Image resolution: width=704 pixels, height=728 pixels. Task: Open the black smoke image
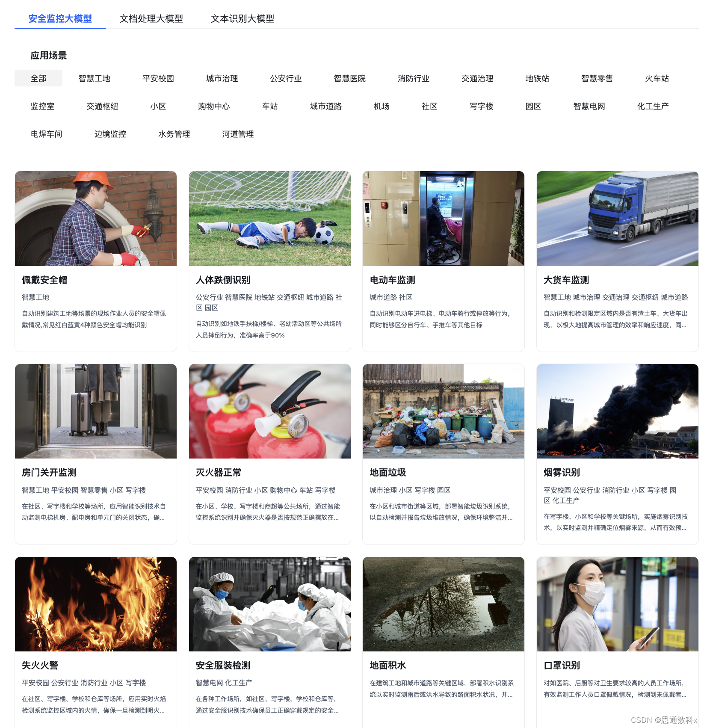click(x=618, y=411)
